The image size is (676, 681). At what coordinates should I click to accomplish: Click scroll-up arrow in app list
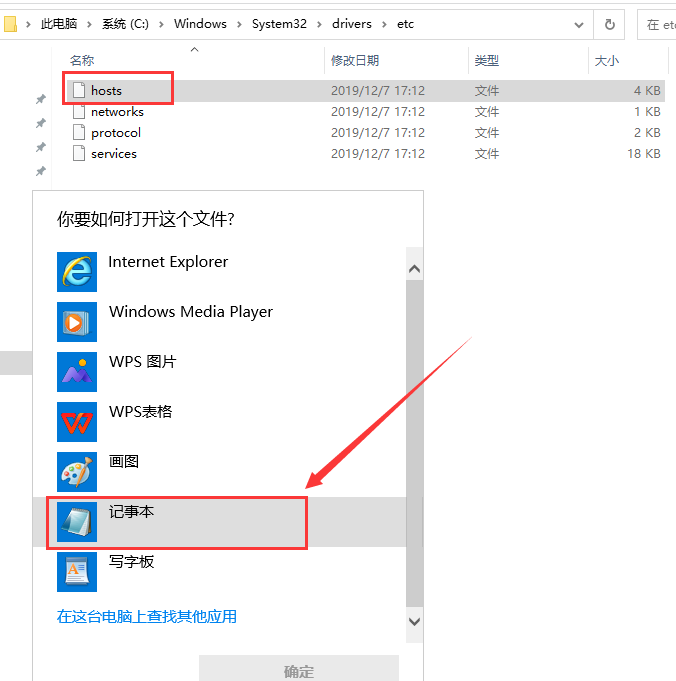(414, 269)
